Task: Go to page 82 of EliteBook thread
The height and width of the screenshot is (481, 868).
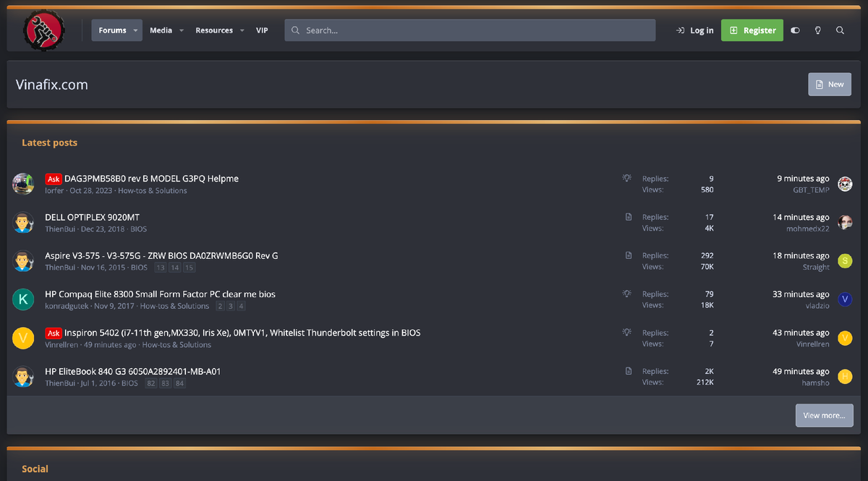Action: coord(151,383)
